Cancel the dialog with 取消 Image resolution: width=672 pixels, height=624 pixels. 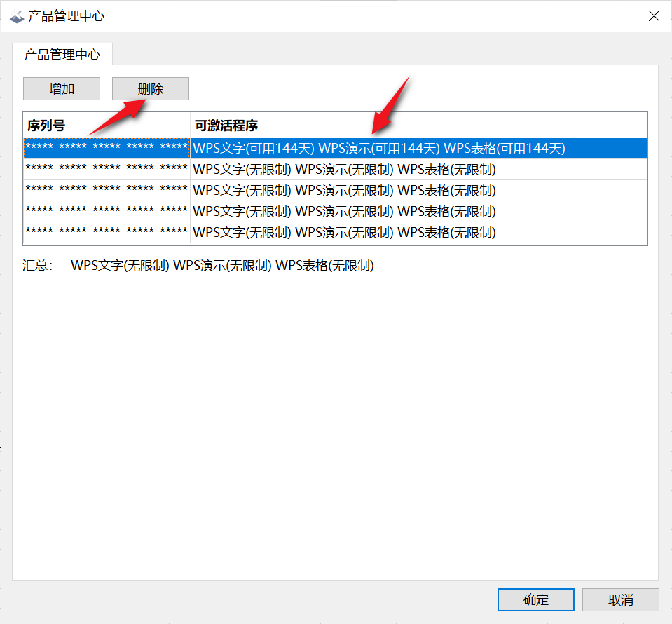click(x=621, y=599)
